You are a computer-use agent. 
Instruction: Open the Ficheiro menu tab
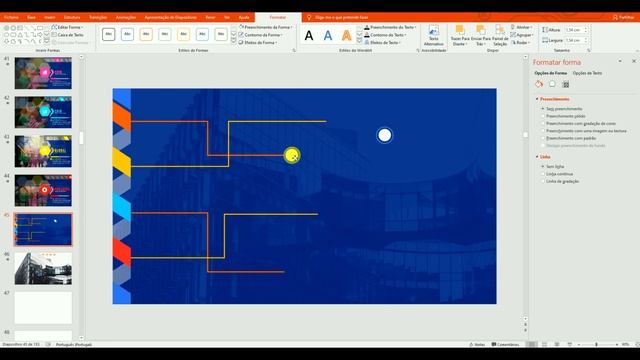point(11,17)
